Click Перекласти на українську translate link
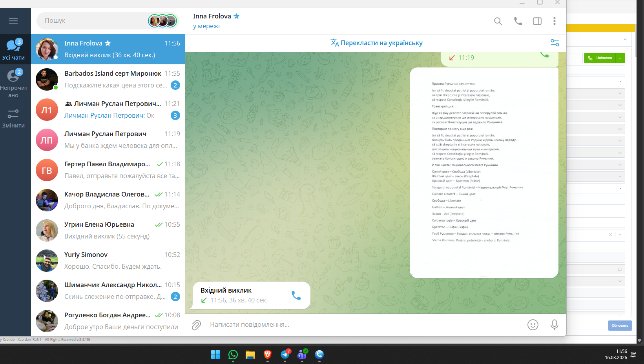The width and height of the screenshot is (644, 364). click(377, 43)
